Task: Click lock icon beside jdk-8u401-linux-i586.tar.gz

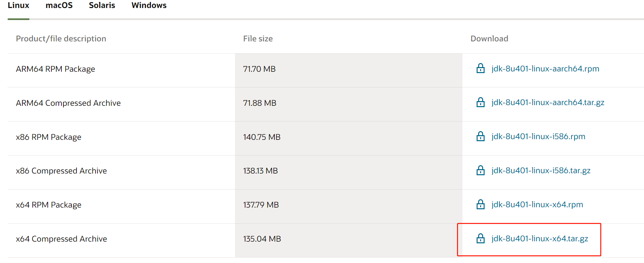Action: pos(480,171)
